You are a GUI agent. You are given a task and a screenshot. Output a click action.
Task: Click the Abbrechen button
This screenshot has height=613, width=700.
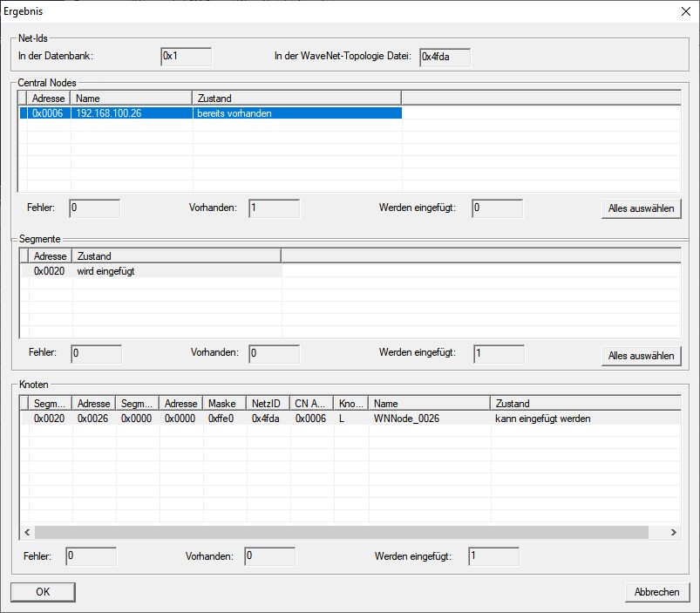(x=656, y=592)
